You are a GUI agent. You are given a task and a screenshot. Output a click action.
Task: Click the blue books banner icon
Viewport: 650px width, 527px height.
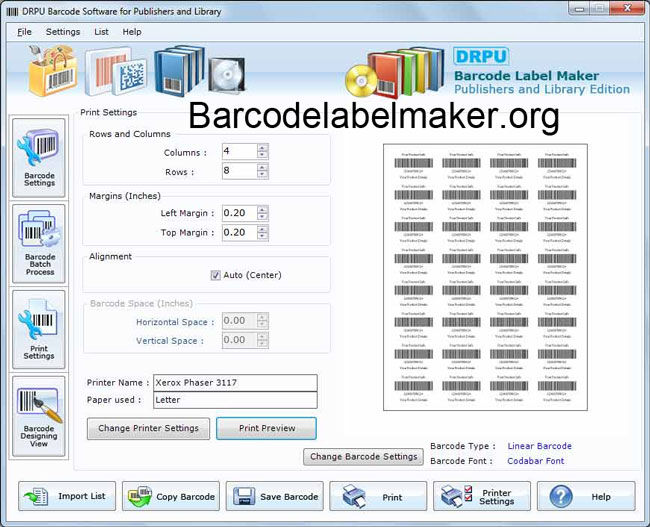click(x=179, y=70)
